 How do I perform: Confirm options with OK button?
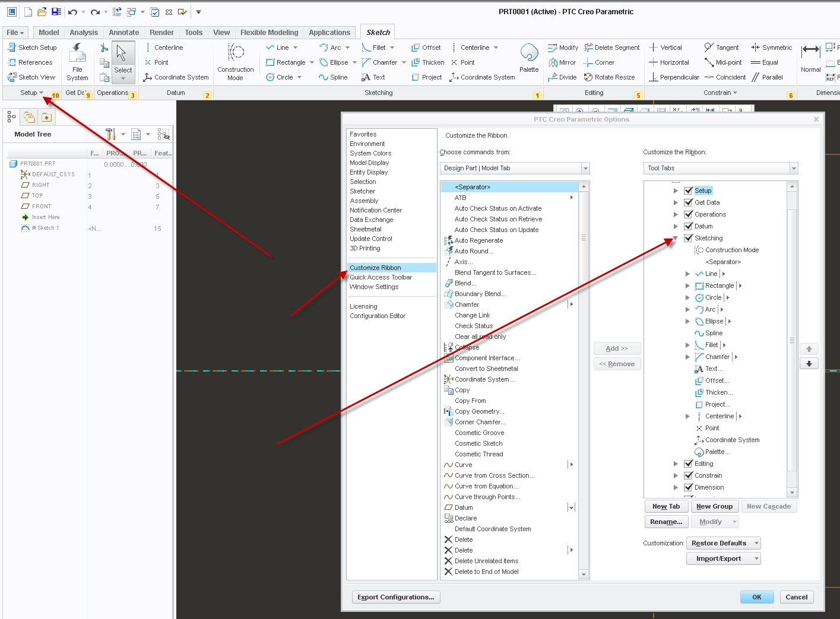(x=757, y=597)
